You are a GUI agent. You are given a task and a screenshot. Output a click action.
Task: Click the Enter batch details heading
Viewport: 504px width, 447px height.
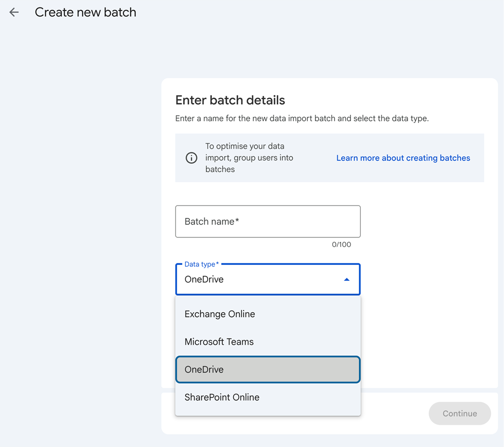[x=230, y=100]
